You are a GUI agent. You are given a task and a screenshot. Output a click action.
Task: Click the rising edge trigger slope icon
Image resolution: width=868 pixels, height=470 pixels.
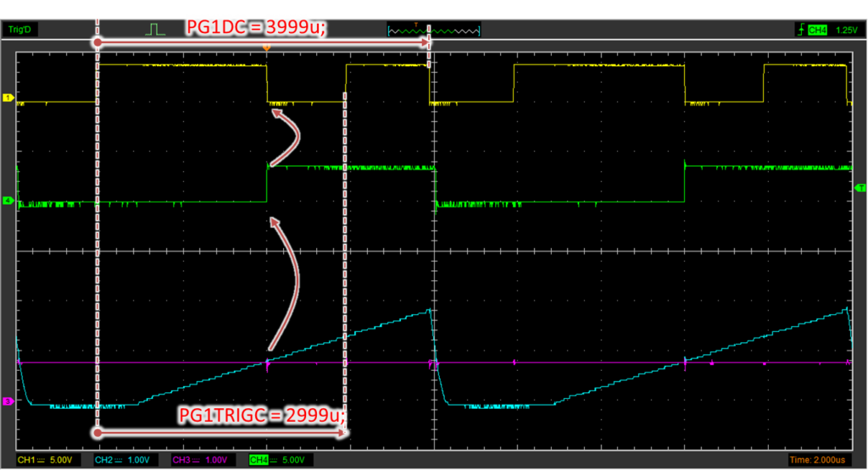799,30
